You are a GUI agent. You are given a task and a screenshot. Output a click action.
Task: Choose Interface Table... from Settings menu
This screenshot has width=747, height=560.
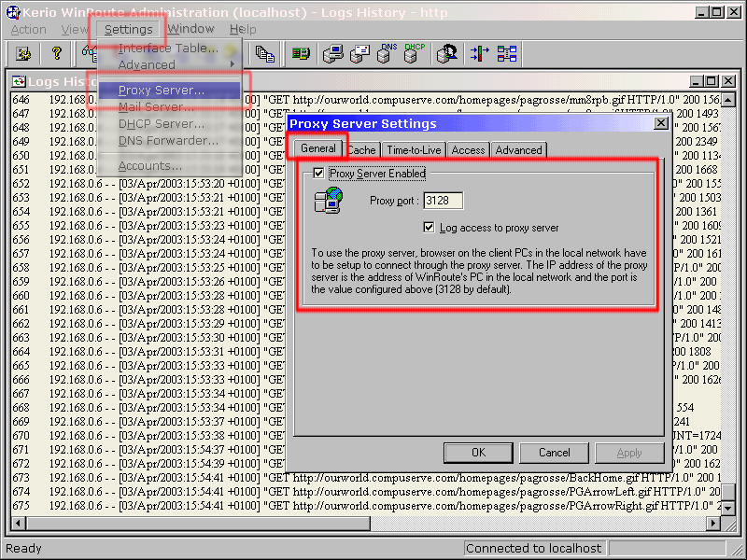pyautogui.click(x=169, y=49)
